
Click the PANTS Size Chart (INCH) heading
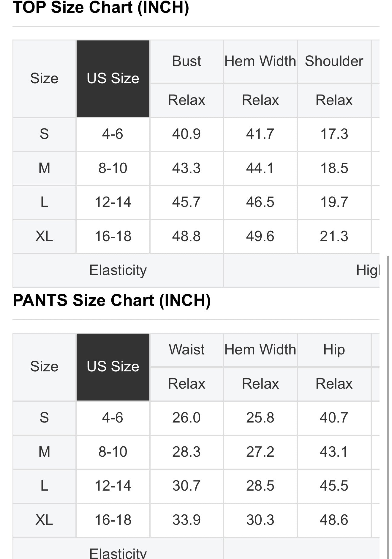(x=112, y=300)
